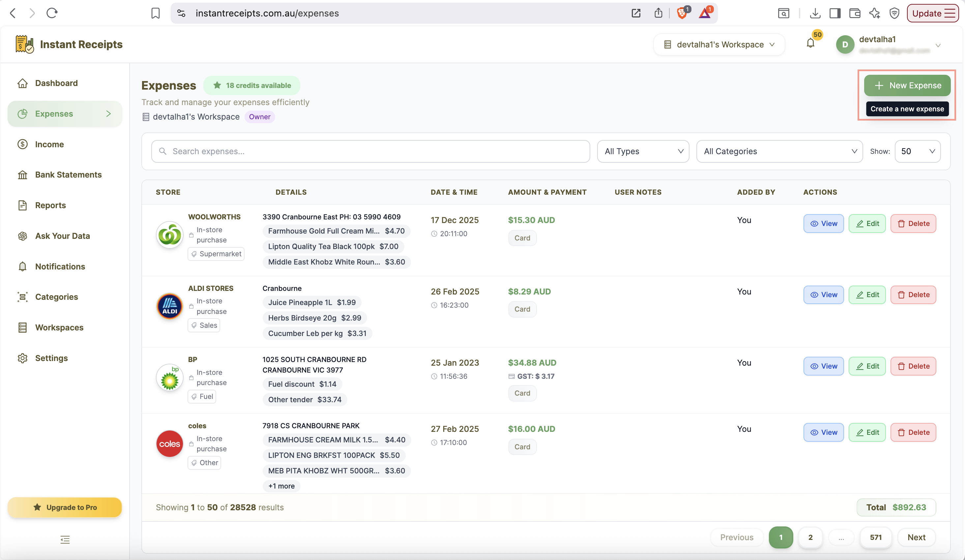This screenshot has width=965, height=560.
Task: Click the Total $892.63 summary
Action: coord(896,507)
